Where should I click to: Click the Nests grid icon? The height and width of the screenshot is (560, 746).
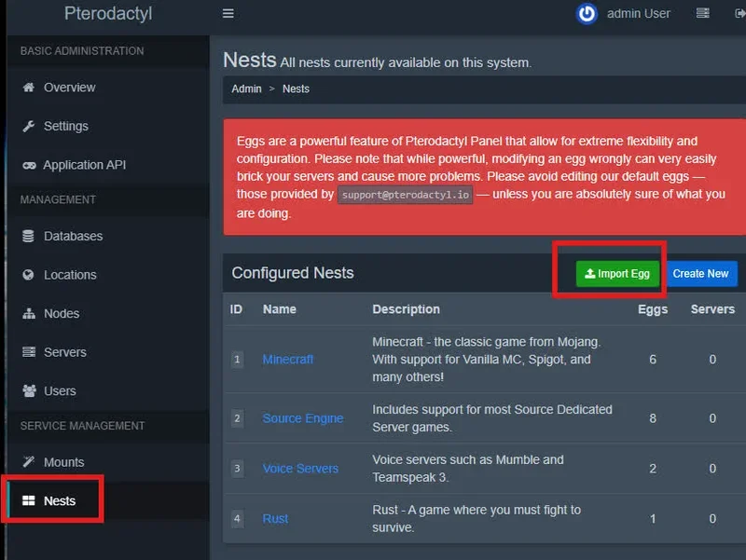coord(29,500)
